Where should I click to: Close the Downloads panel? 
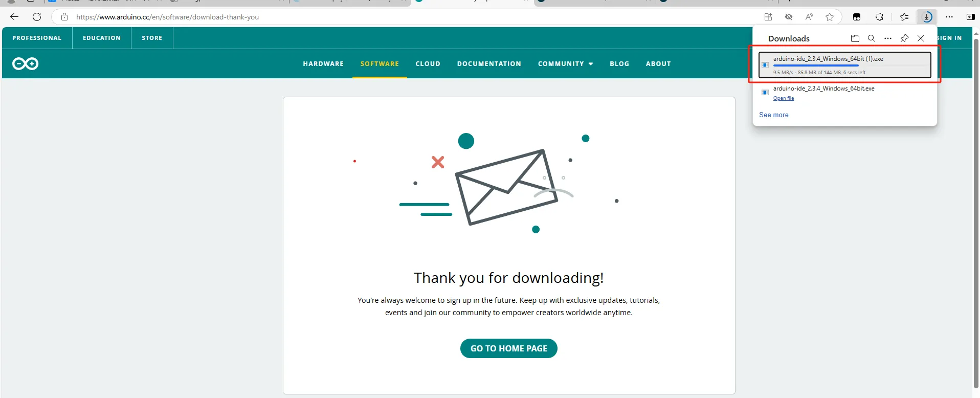click(x=921, y=38)
